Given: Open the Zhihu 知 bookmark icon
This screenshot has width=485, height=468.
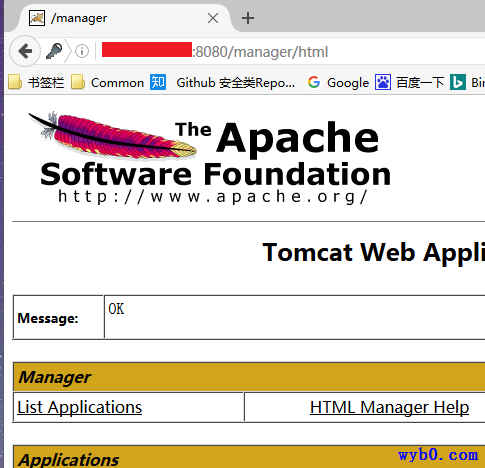Looking at the screenshot, I should pos(158,82).
